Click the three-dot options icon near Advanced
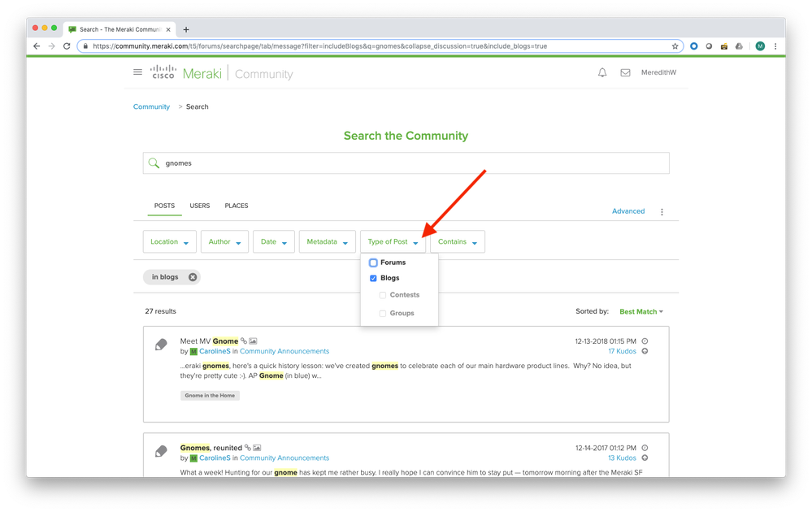Viewport: 812px width, 512px height. pos(662,212)
